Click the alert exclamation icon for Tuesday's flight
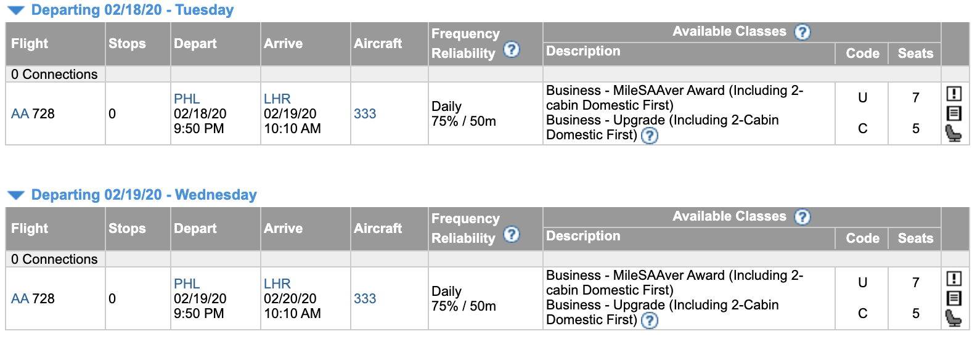980x339 pixels. 953,94
